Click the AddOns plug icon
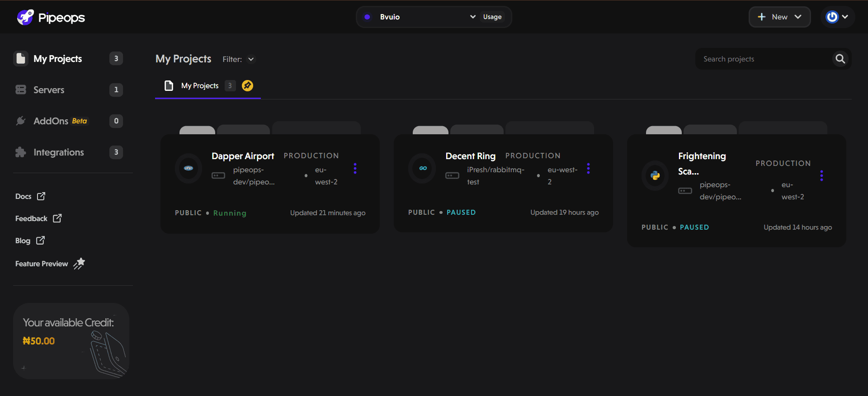868x396 pixels. pyautogui.click(x=21, y=121)
